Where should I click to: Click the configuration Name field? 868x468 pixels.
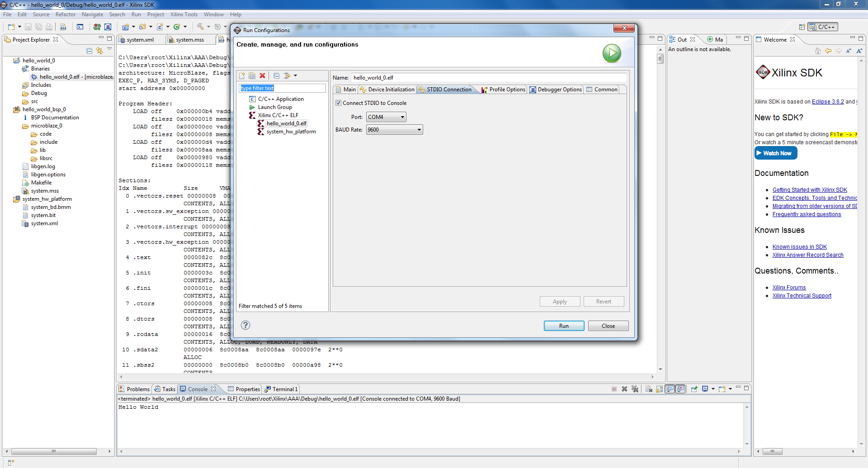pyautogui.click(x=489, y=78)
